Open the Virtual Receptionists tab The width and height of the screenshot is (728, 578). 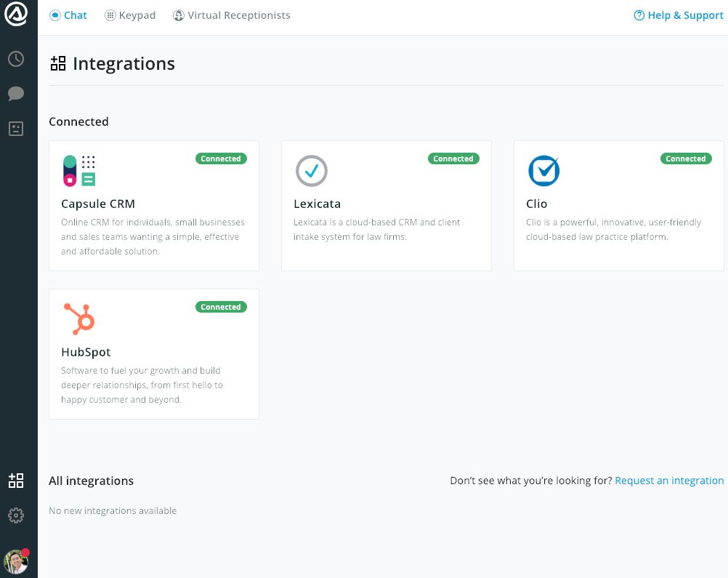[x=232, y=15]
